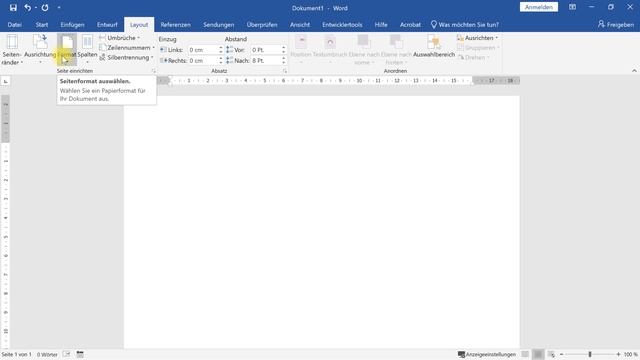Collapse the ribbon with the chevron
Viewport: 640px width, 360px height.
click(634, 71)
